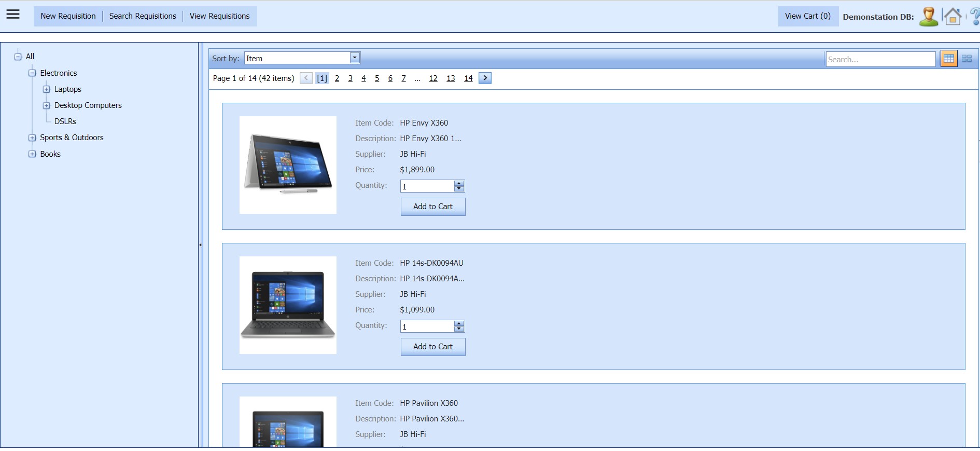Go to page 12

click(433, 78)
